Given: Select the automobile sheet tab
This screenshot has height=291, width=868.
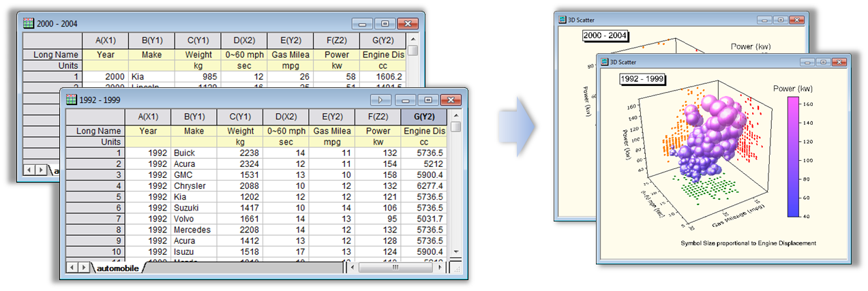Looking at the screenshot, I should pos(116,269).
